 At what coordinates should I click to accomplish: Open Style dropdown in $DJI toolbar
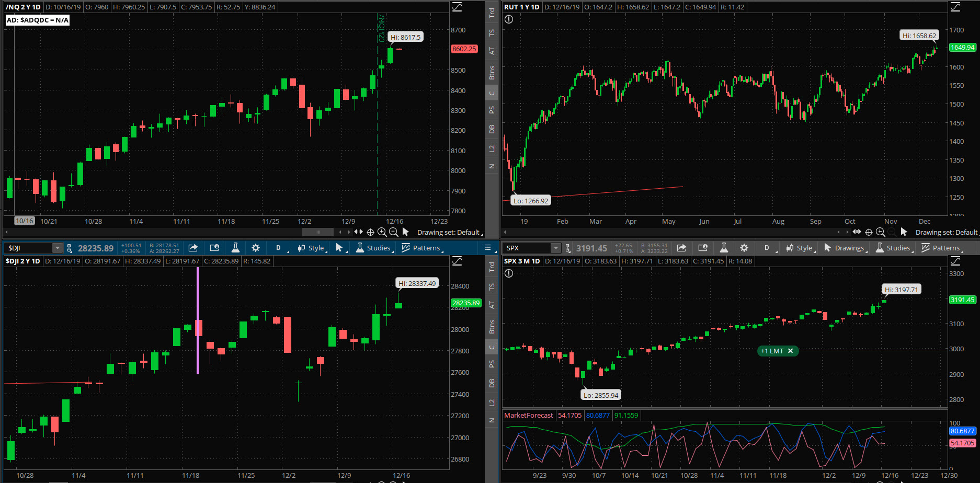tap(312, 248)
